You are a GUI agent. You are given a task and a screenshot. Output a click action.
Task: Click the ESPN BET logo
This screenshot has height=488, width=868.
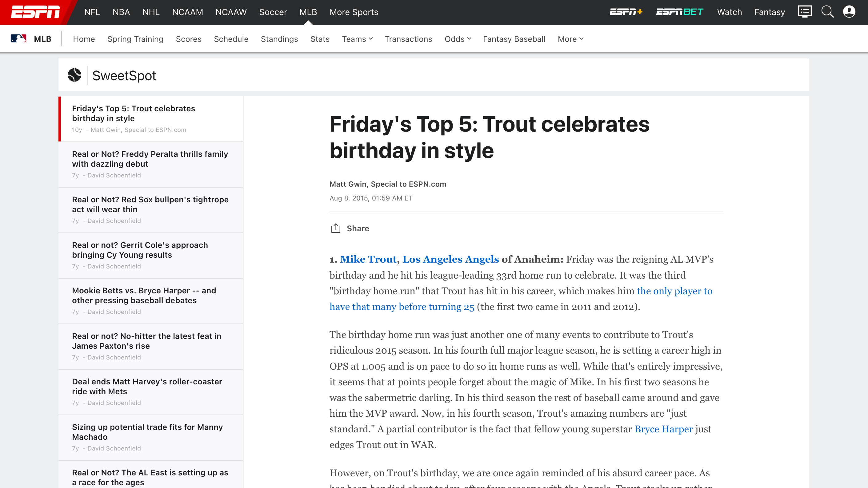[x=679, y=12]
